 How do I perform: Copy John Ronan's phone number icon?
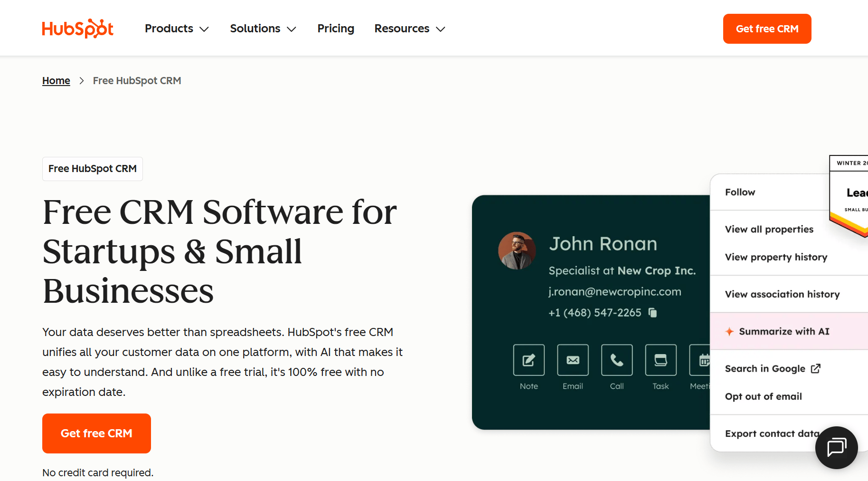(653, 312)
